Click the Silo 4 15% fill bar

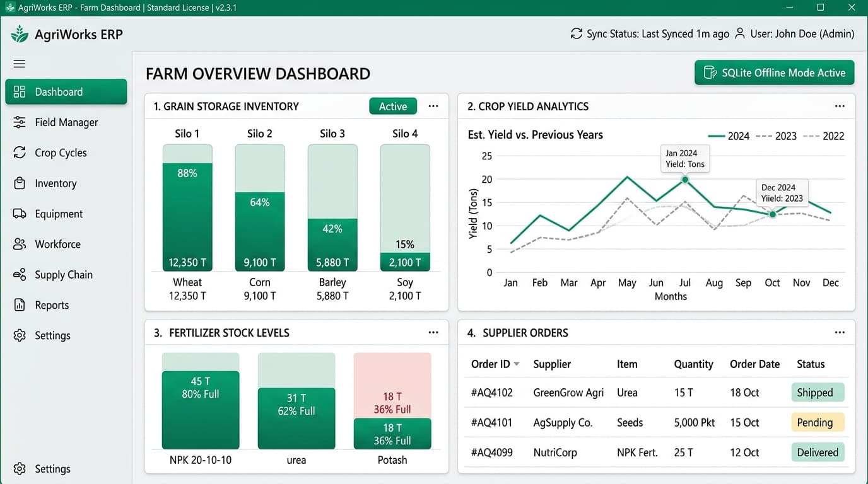(405, 262)
